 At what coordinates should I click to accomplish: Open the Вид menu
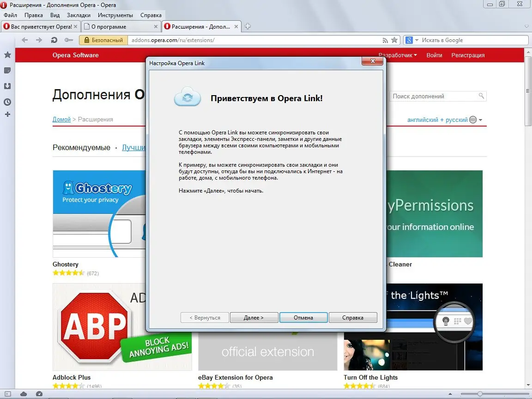[55, 15]
